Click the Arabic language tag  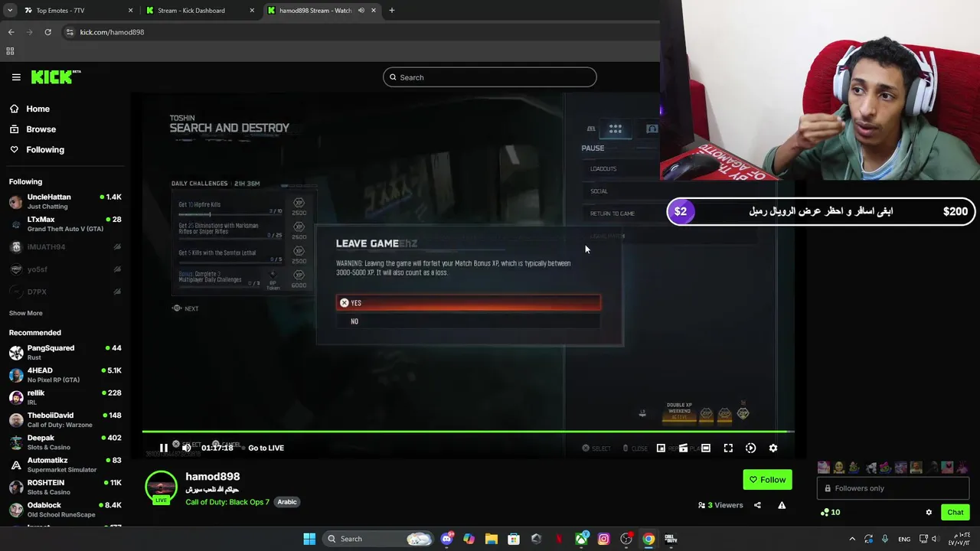click(287, 502)
